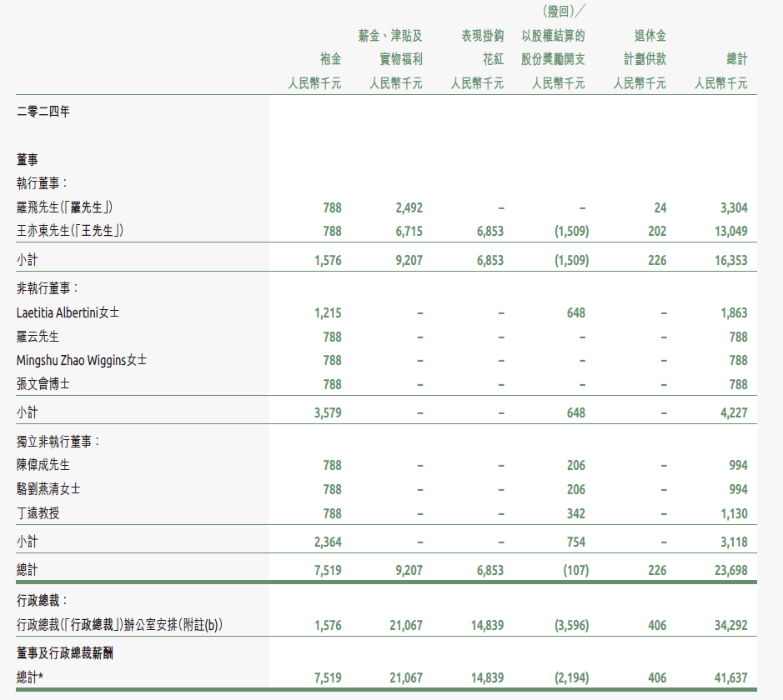Click the 執行董事 section heading

[42, 183]
